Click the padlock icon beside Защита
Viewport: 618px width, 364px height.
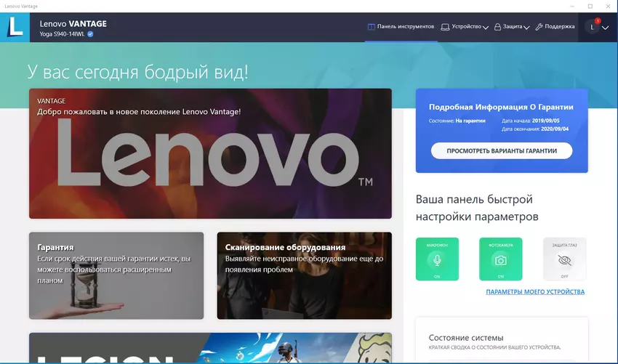[498, 28]
